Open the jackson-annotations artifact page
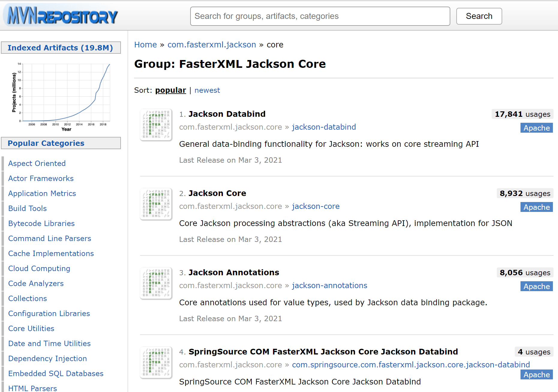This screenshot has width=558, height=392. (x=329, y=285)
